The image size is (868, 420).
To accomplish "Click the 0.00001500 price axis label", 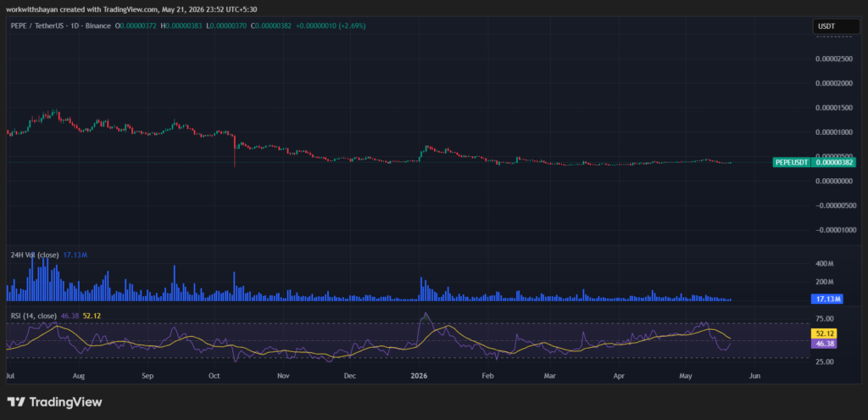I will 834,108.
